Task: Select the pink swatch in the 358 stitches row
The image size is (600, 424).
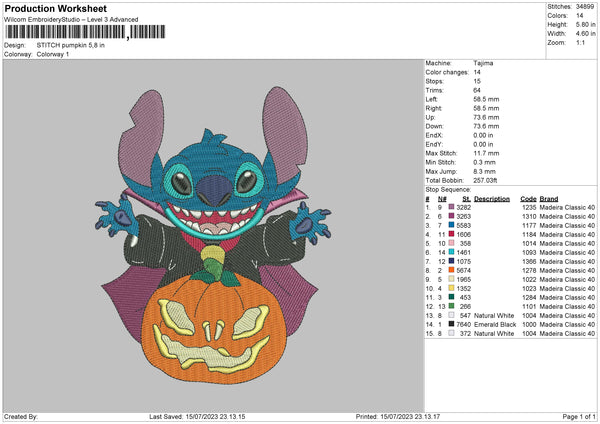Action: tap(452, 243)
